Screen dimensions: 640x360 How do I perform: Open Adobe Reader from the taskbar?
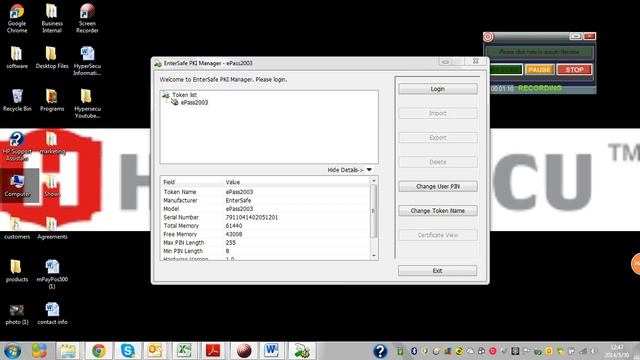tap(213, 351)
